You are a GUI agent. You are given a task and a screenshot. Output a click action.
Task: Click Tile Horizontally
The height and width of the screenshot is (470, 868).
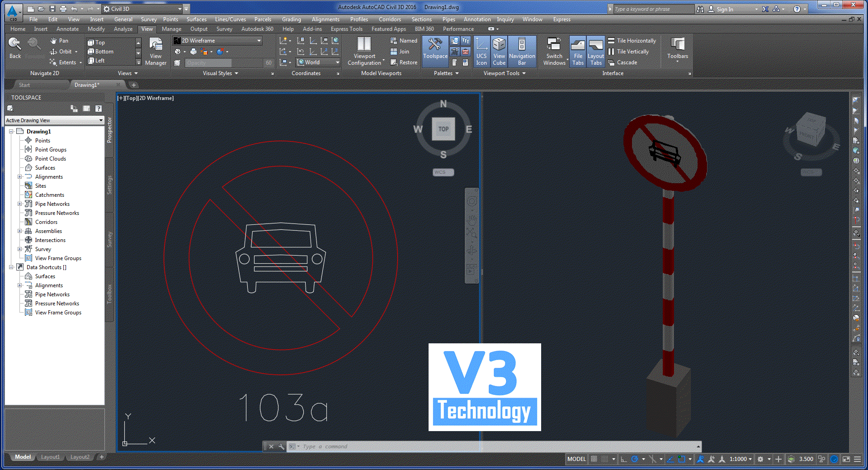(x=632, y=41)
